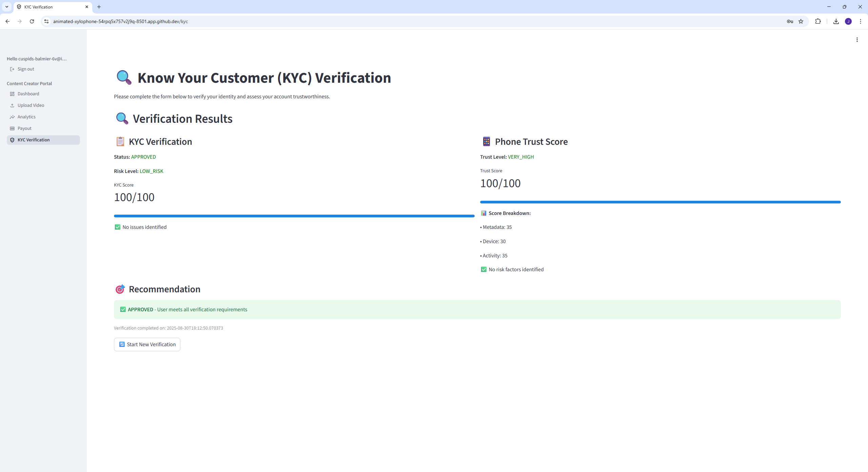Click the Trust Score progress bar
Viewport: 868px width, 472px height.
click(x=660, y=202)
